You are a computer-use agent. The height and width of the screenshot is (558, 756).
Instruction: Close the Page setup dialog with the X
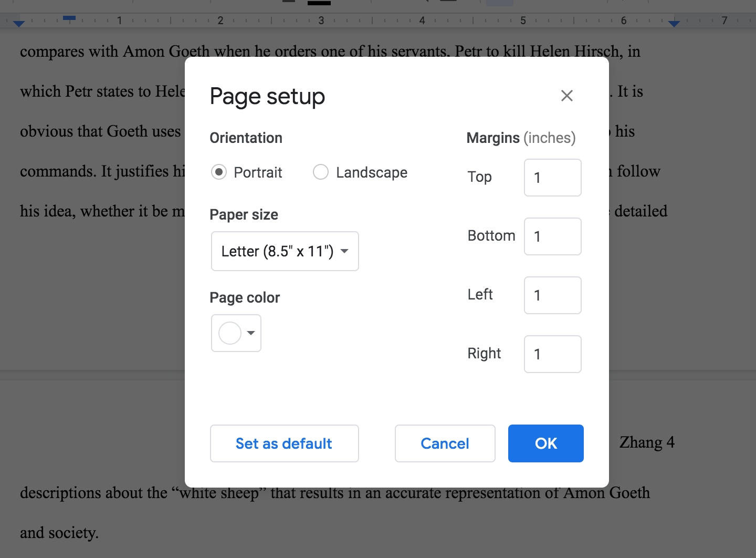pos(567,96)
